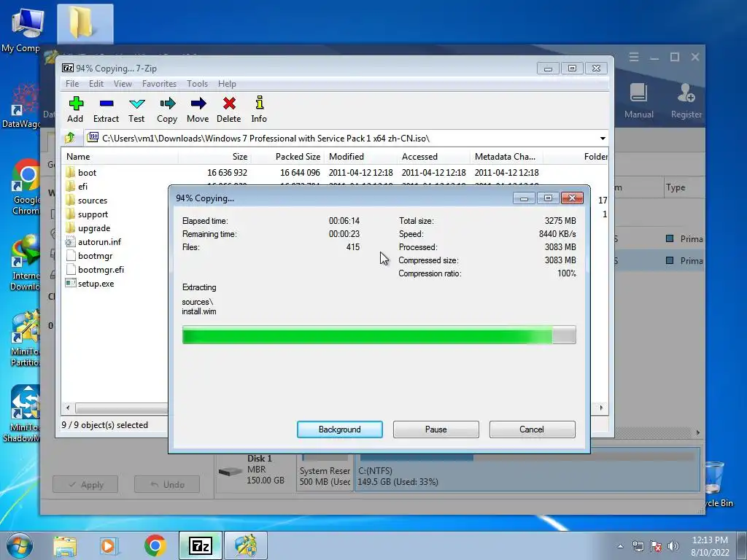Click the Test toolbar icon
Viewport: 747px width, 560px height.
coord(136,109)
